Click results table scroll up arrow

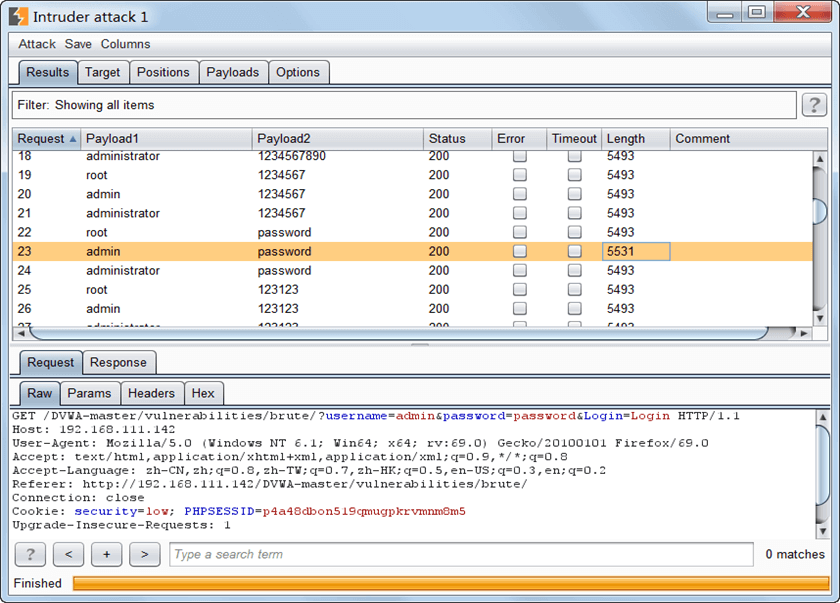point(819,159)
